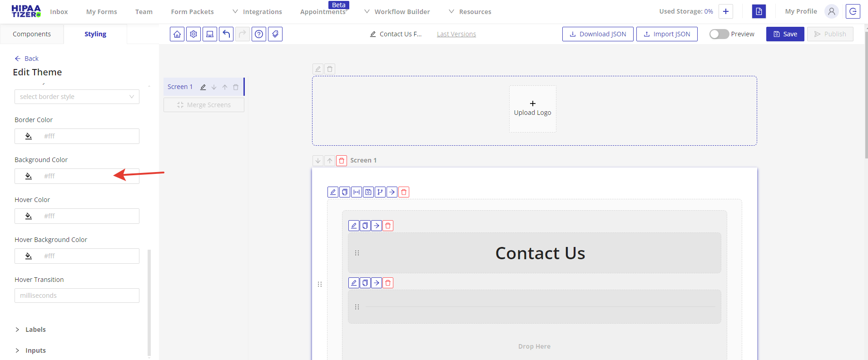868x360 pixels.
Task: Click the tag icon in toolbar
Action: point(275,34)
